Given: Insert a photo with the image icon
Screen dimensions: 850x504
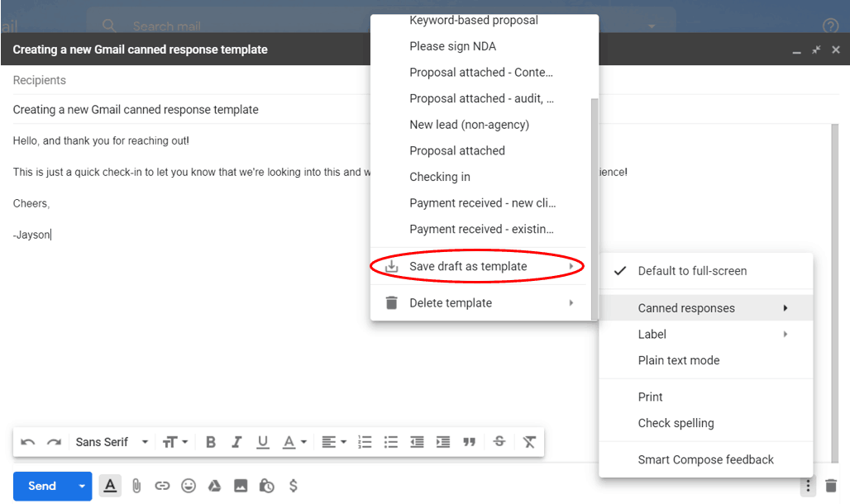Looking at the screenshot, I should pos(241,486).
